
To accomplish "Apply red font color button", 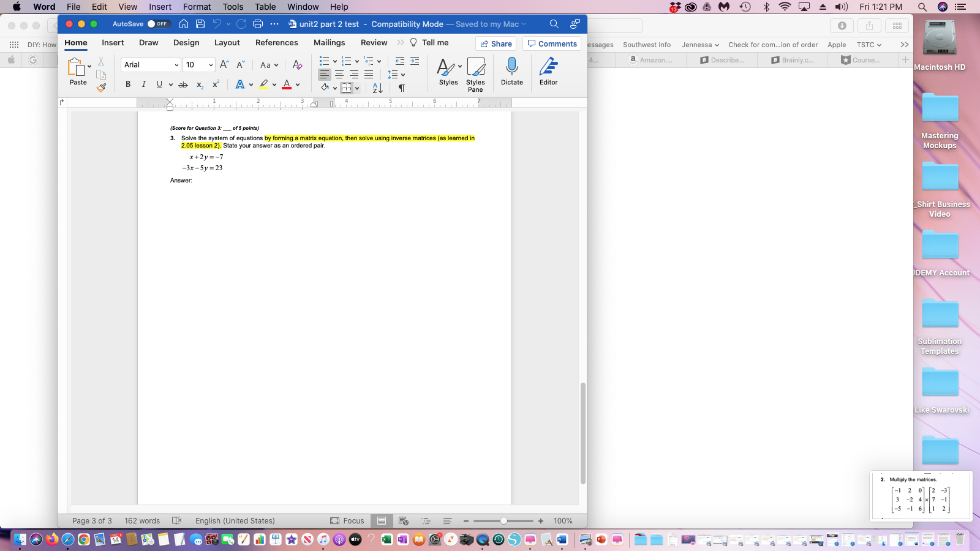I will pyautogui.click(x=287, y=84).
